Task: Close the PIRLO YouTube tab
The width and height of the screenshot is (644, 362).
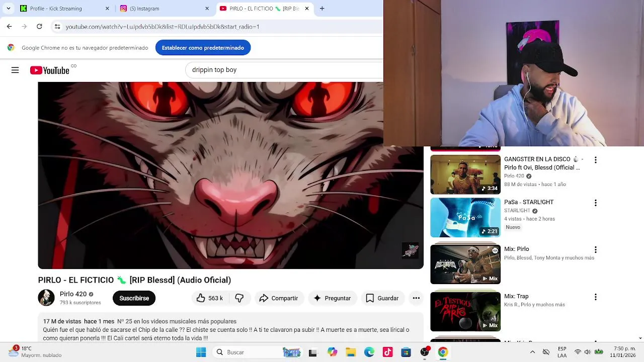Action: pyautogui.click(x=307, y=9)
